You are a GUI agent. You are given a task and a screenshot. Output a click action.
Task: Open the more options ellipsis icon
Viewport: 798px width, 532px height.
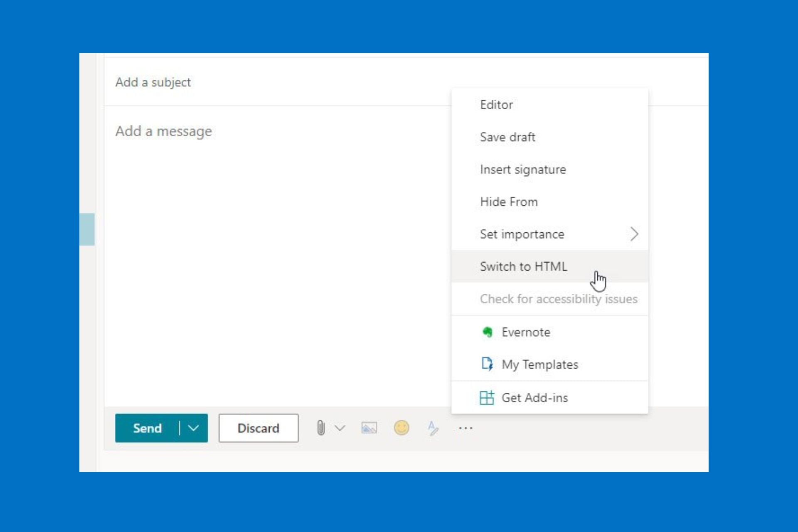466,428
